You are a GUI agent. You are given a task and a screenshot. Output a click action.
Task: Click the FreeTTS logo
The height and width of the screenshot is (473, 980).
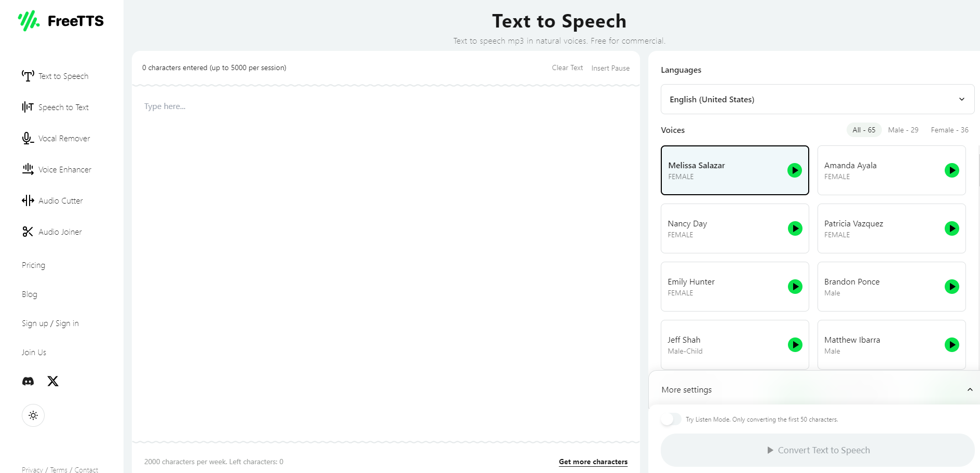click(61, 21)
